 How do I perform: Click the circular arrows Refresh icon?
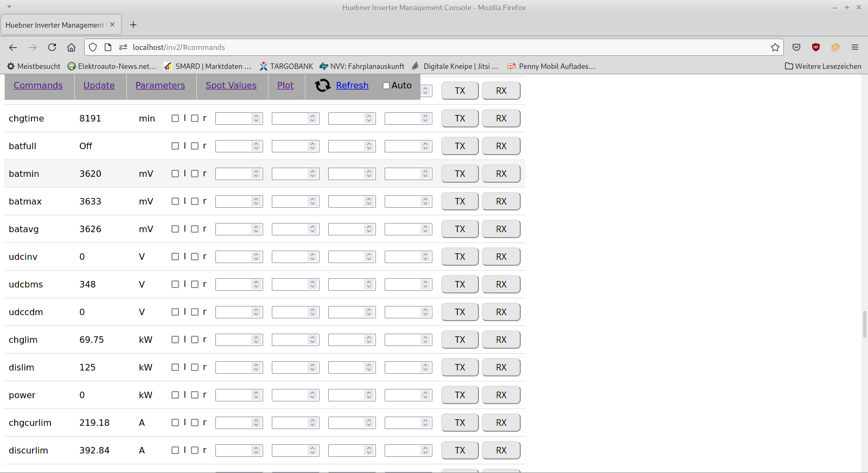tap(323, 85)
